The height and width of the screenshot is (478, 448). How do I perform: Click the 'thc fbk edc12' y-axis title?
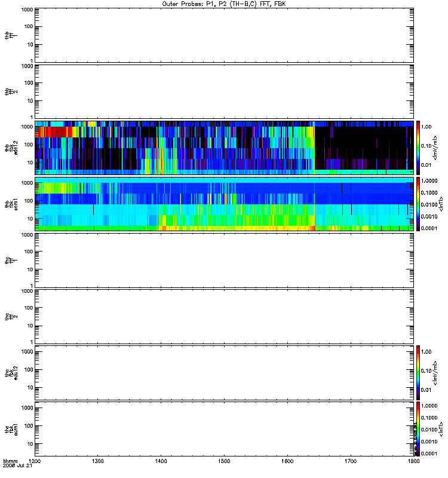point(11,372)
